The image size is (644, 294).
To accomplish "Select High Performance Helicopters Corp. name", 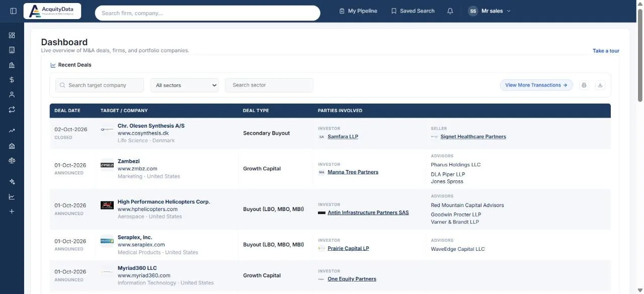I will 164,202.
